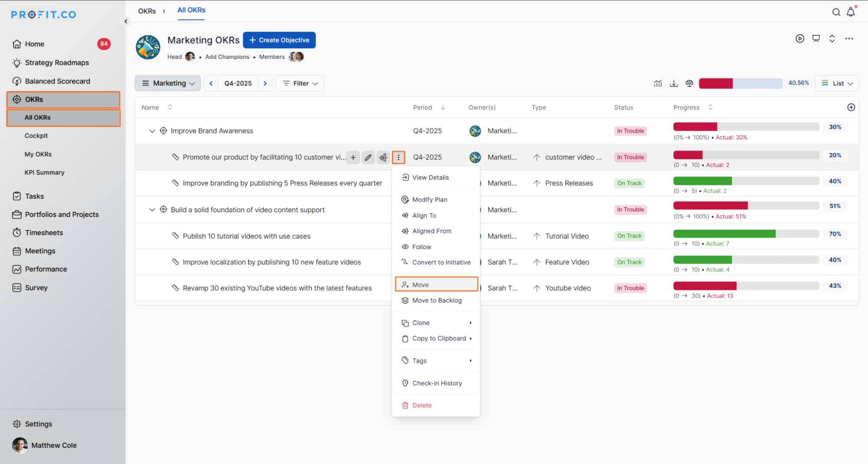
Task: Click the play presentation icon
Action: click(799, 39)
